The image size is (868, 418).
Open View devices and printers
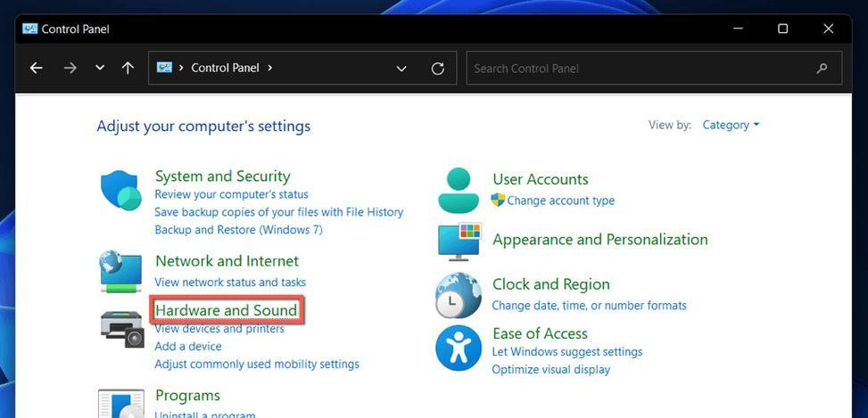pos(219,329)
